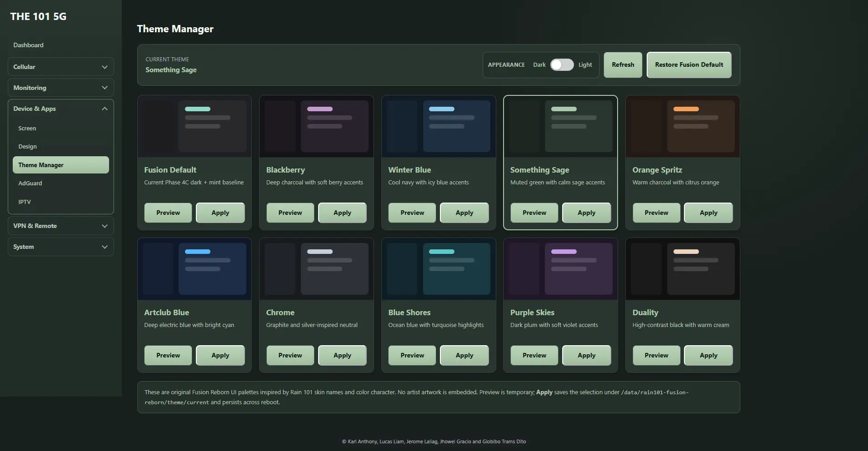
Task: Click the Orange Spritz theme title
Action: [x=657, y=170]
